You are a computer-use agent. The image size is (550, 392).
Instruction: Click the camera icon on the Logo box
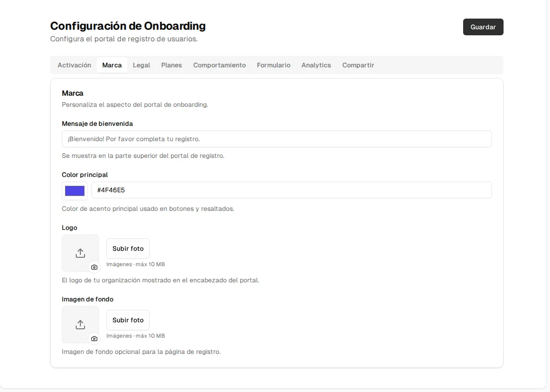click(94, 267)
